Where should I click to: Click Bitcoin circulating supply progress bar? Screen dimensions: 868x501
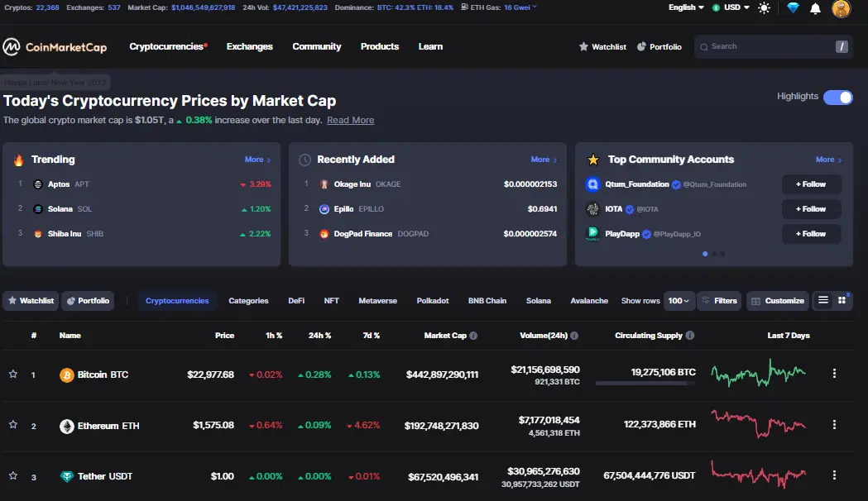click(x=645, y=384)
